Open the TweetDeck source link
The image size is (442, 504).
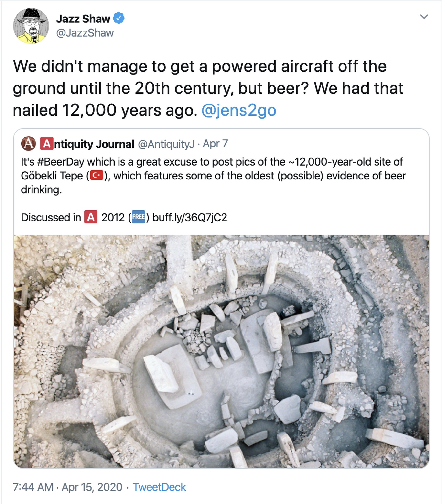tap(159, 487)
